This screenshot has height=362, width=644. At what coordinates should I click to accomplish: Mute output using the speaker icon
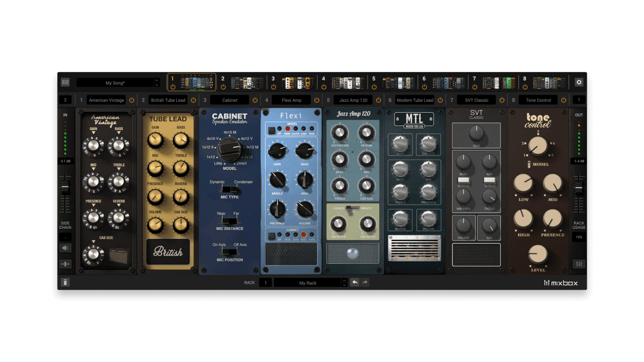pyautogui.click(x=65, y=248)
